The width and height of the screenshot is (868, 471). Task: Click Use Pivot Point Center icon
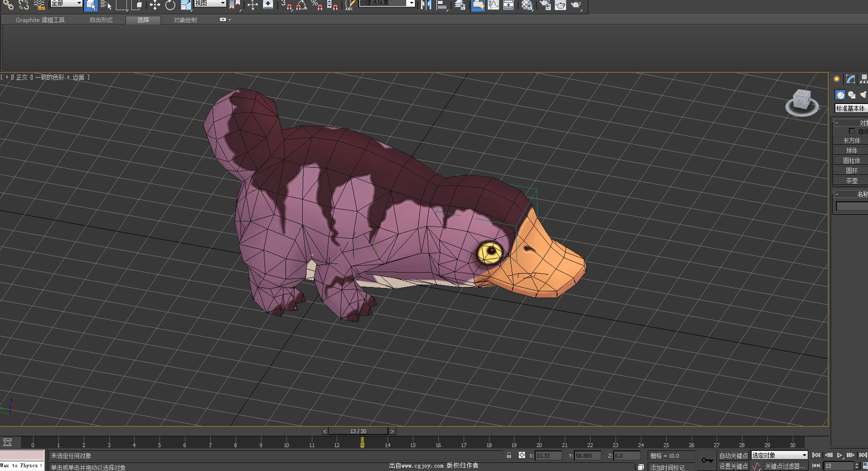tap(234, 5)
